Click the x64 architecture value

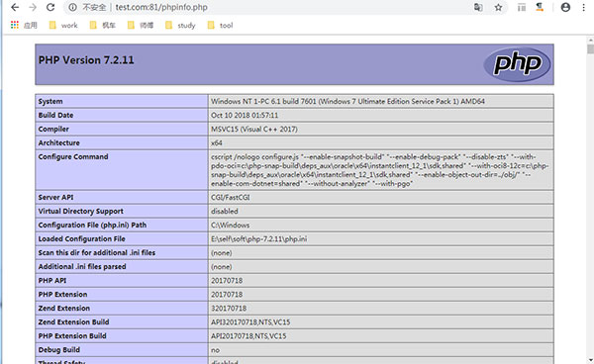click(216, 143)
